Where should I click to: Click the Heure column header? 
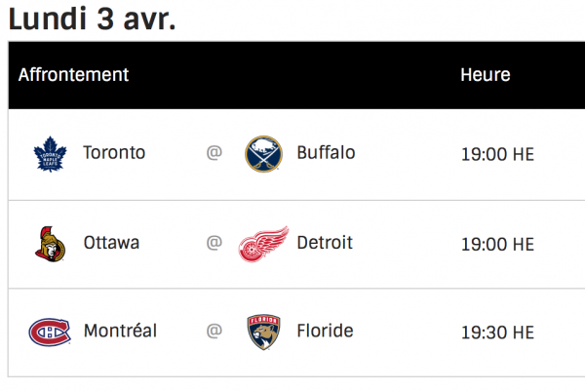pos(486,75)
